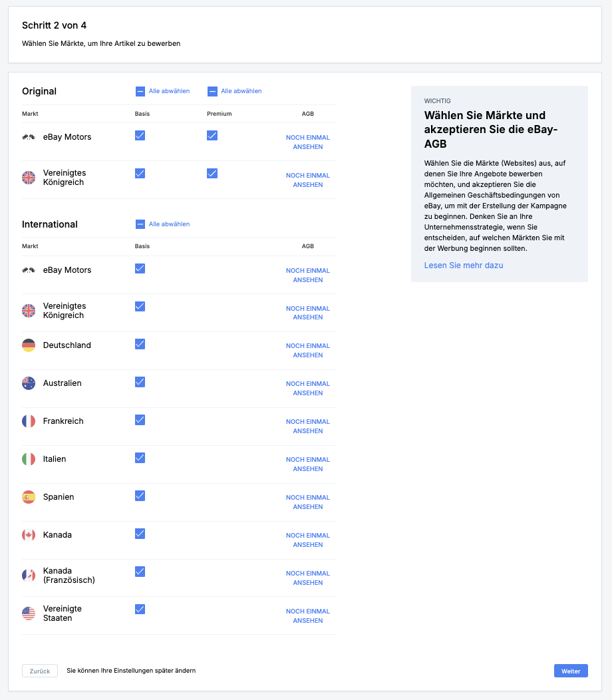Viewport: 612px width, 700px height.
Task: Open NOCH EINMAL ANSEHEN for Italien
Action: coord(308,464)
